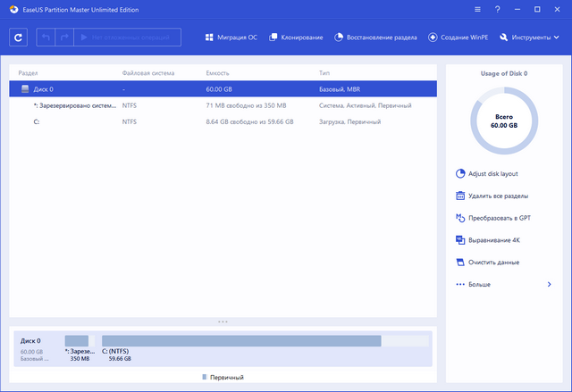Screen dimensions: 572x392
Task: Expand the Инструменты dropdown menu
Action: coord(530,38)
